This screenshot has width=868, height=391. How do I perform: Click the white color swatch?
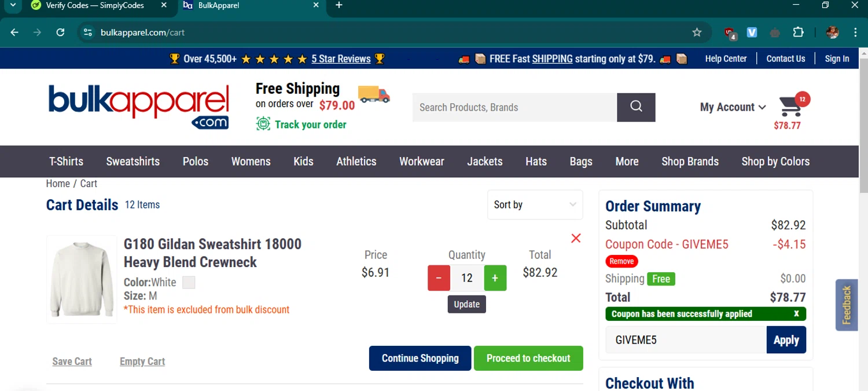point(189,283)
